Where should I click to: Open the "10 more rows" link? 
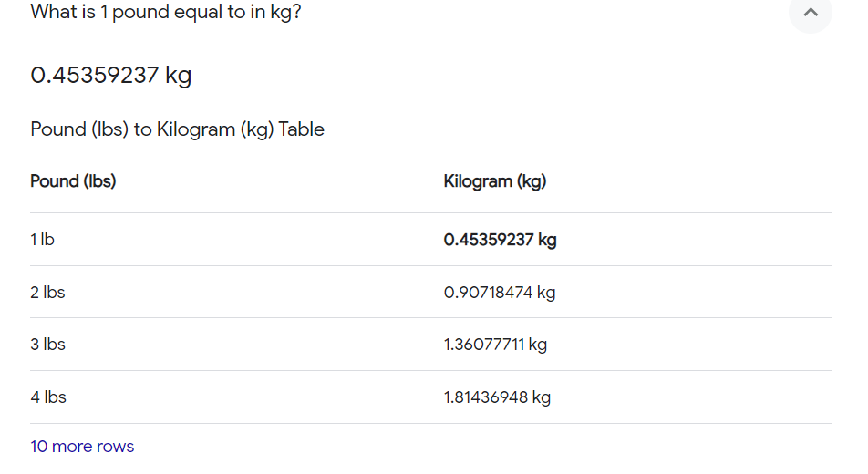click(x=82, y=447)
